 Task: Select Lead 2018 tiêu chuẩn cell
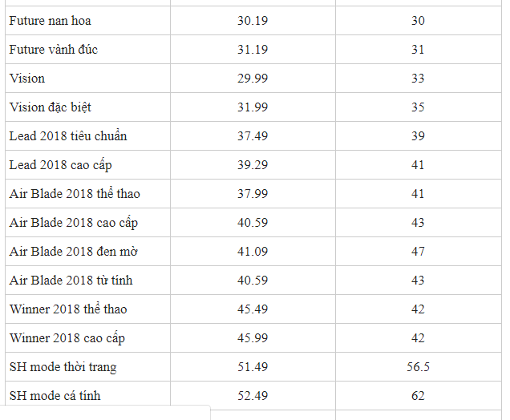point(88,136)
